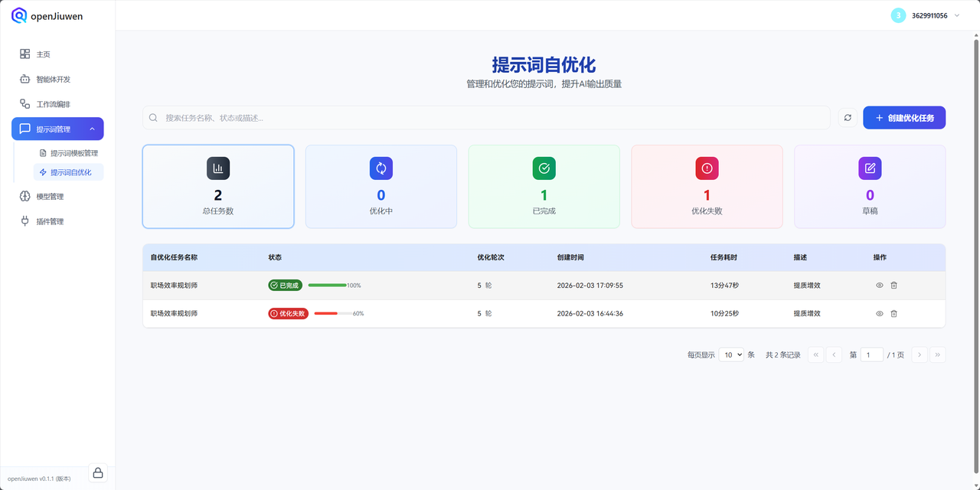Click the page number input field
Screen dimensions: 980x490
872,354
